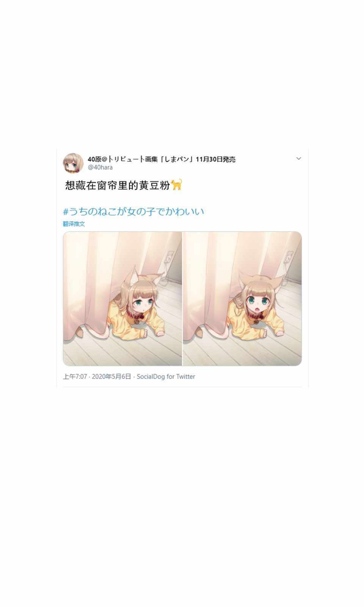
Task: Click the @40hara handle
Action: (100, 167)
